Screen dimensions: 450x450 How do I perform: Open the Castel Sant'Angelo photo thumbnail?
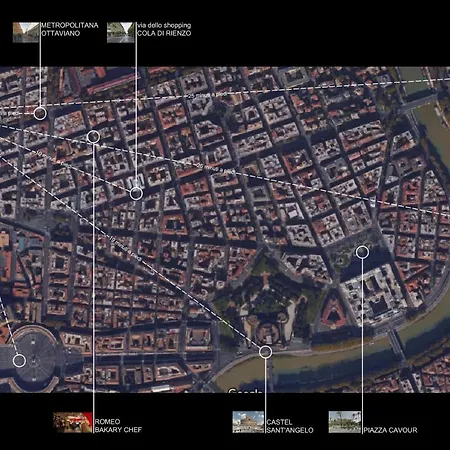coord(248,422)
